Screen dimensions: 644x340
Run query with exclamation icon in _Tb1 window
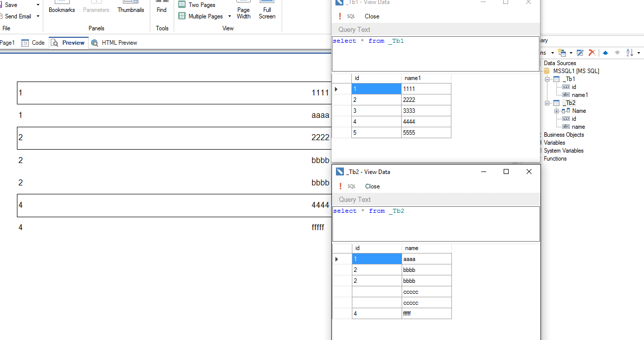(x=340, y=16)
